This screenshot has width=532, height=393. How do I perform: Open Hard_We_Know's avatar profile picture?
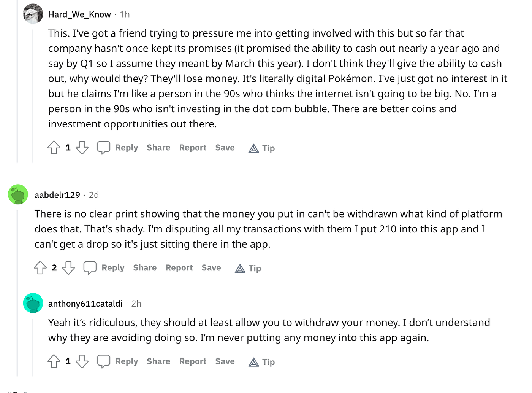tap(33, 14)
